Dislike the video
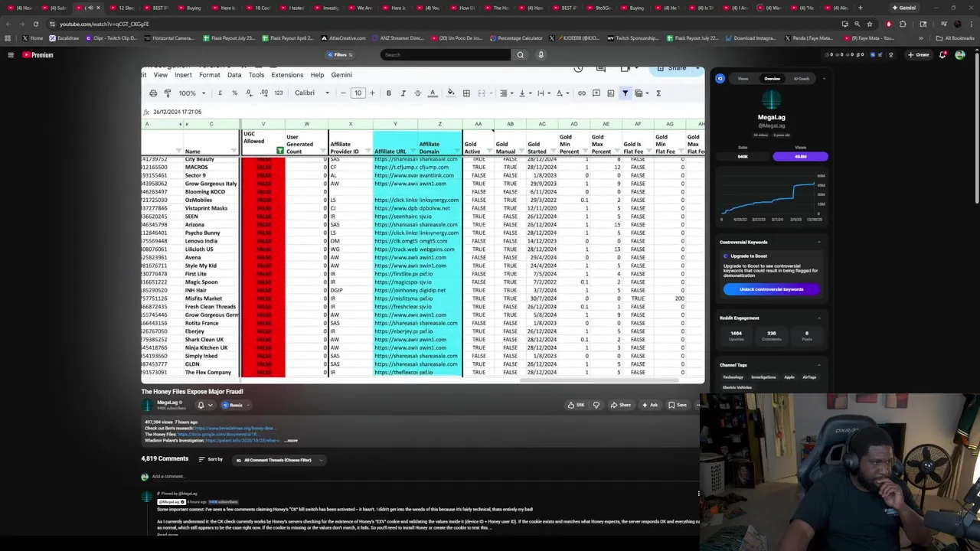Viewport: 980px width, 551px height. pos(596,405)
